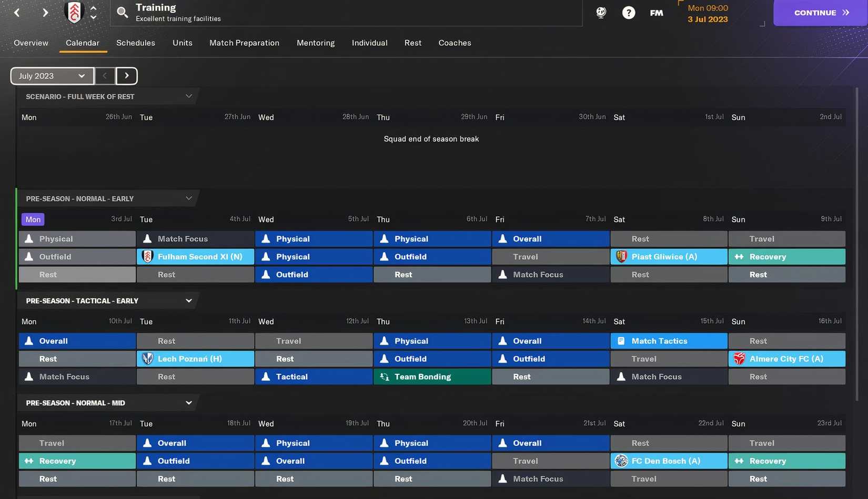868x499 pixels.
Task: Select Travel slot on Friday 7th Jul
Action: 551,257
